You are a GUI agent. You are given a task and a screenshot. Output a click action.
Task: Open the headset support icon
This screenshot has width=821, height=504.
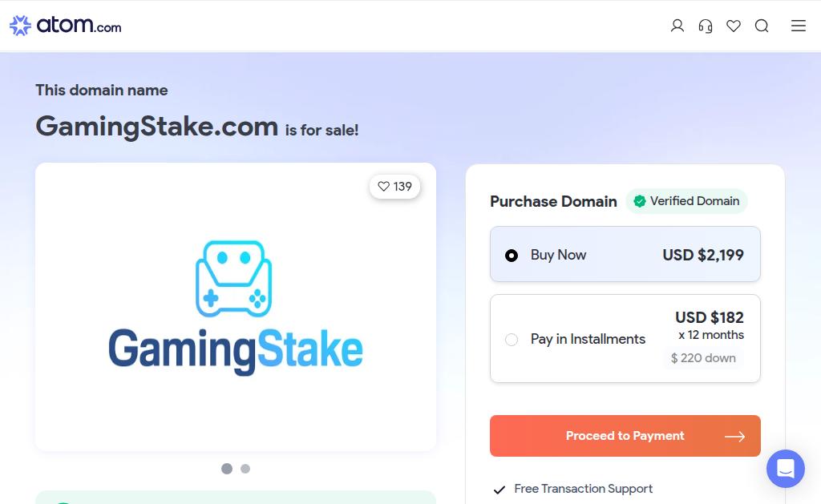(x=706, y=26)
